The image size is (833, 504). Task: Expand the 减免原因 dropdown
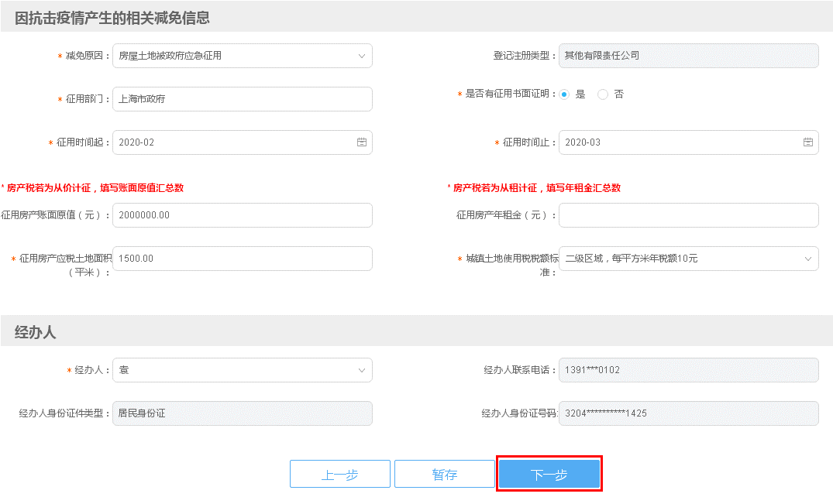click(x=361, y=56)
